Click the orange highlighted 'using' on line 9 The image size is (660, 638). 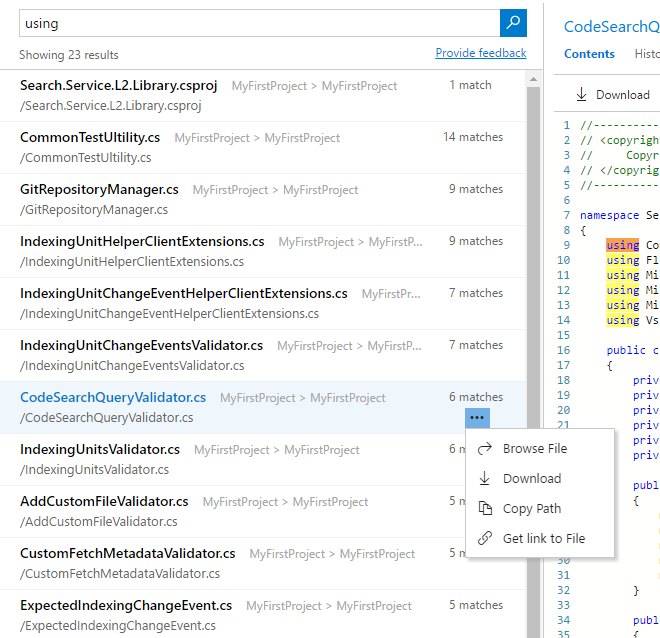[623, 245]
